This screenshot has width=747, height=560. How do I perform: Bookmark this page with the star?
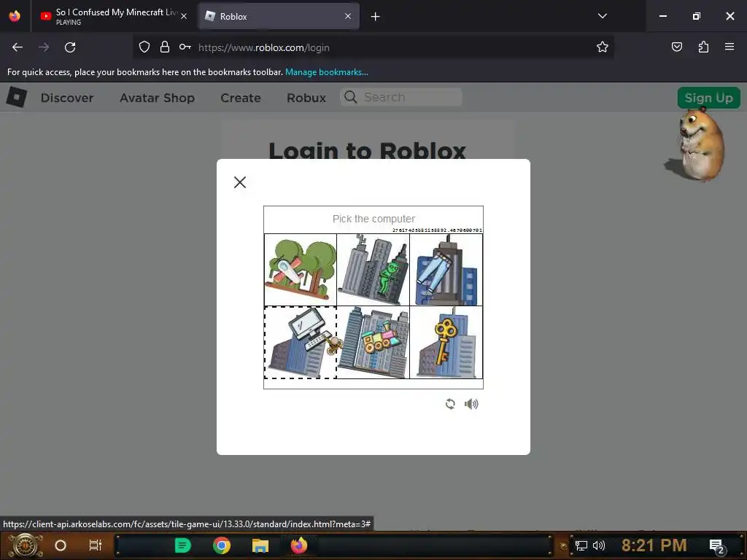point(602,47)
